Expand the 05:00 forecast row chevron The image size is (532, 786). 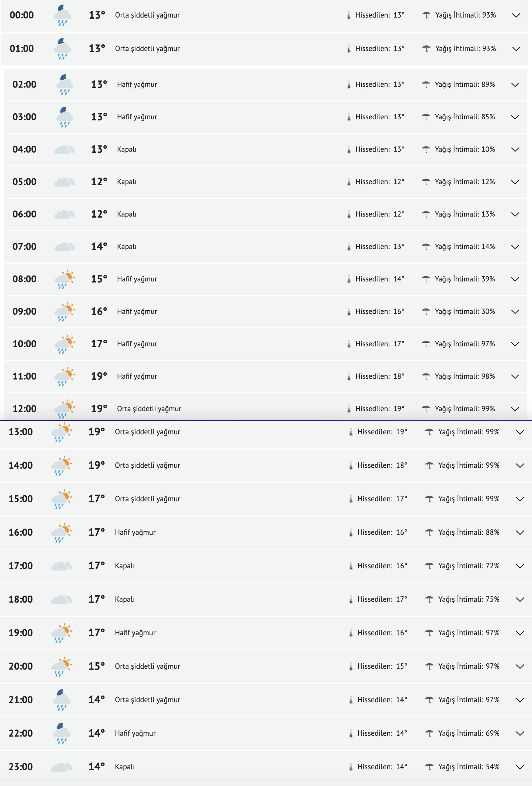pos(515,182)
